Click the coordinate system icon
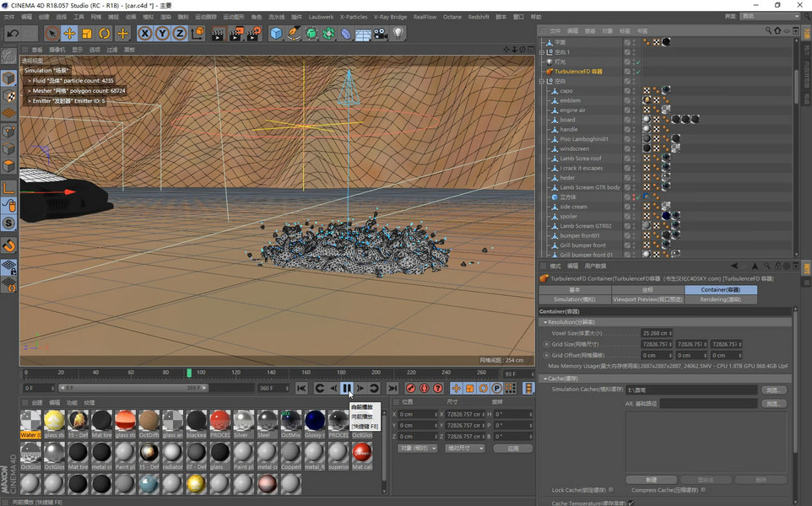This screenshot has height=506, width=812. (198, 34)
